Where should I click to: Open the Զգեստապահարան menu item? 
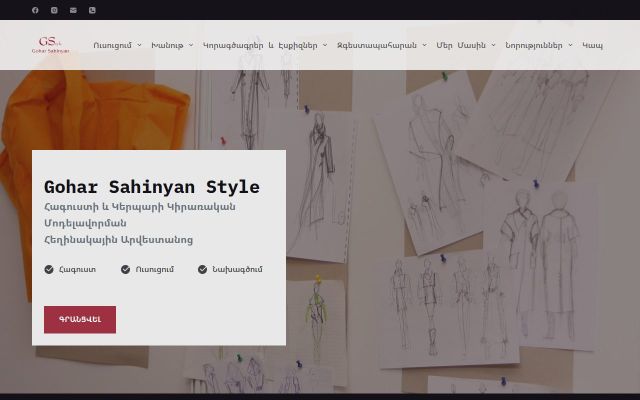377,45
